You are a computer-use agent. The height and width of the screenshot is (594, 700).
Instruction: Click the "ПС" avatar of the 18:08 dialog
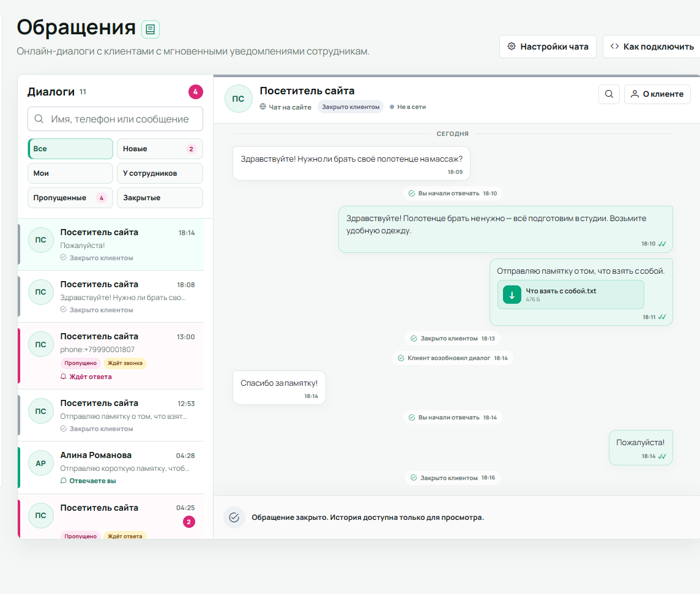(40, 292)
